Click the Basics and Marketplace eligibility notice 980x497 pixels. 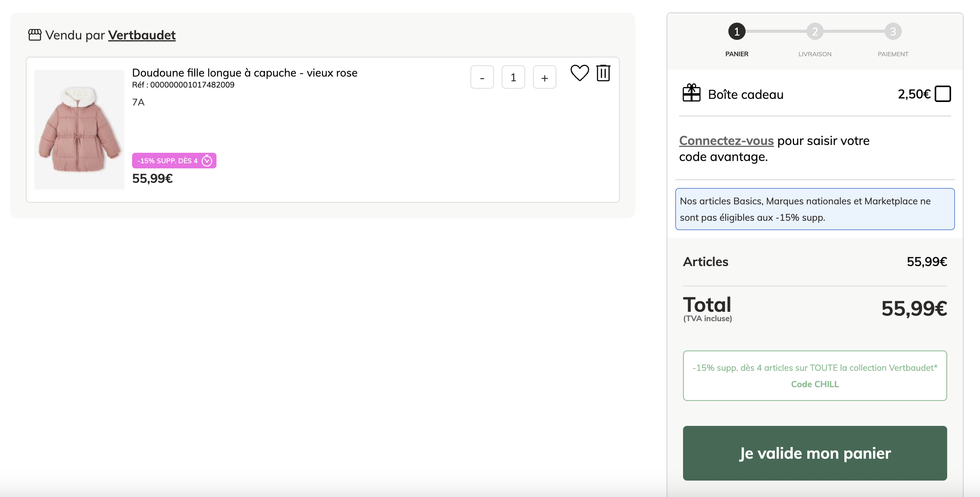815,209
